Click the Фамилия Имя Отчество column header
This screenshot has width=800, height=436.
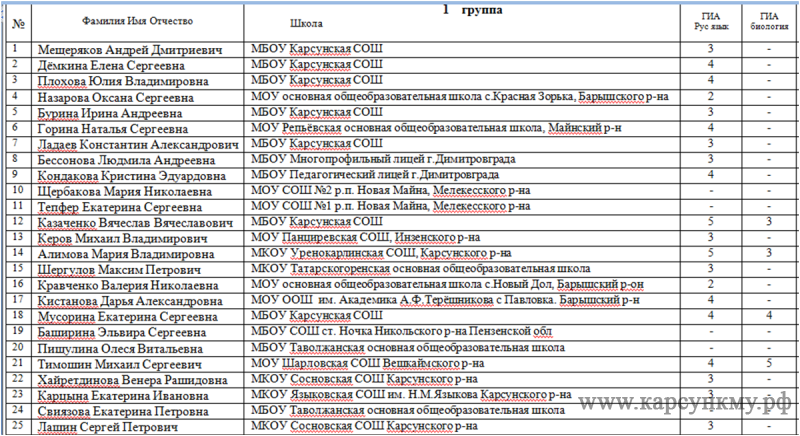[138, 21]
